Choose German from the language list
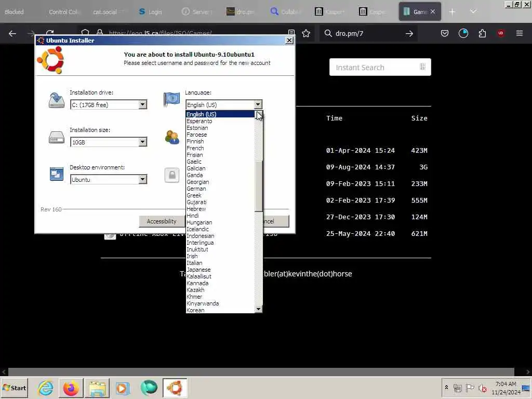Viewport: 532px width, 399px height. point(196,189)
